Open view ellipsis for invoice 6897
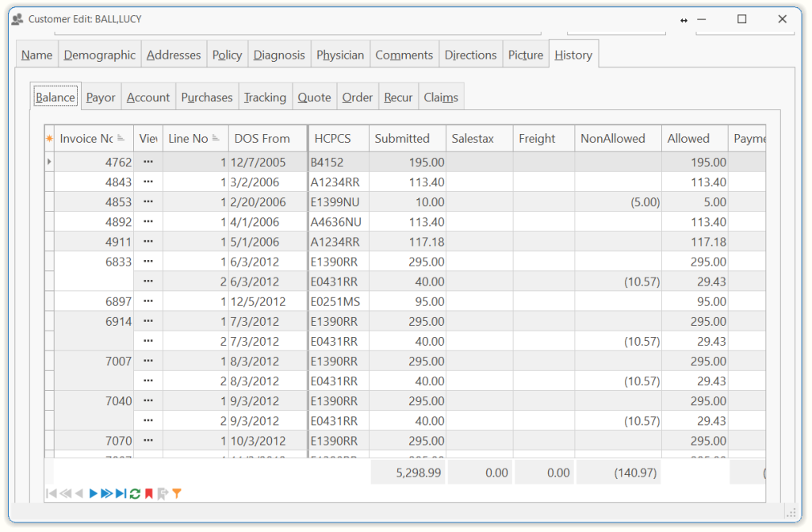 (x=148, y=301)
